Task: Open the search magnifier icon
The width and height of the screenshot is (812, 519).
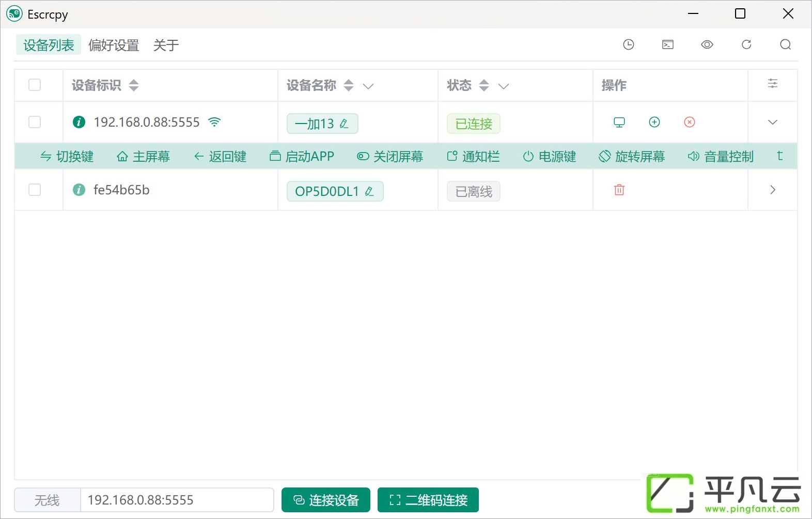Action: pos(786,44)
